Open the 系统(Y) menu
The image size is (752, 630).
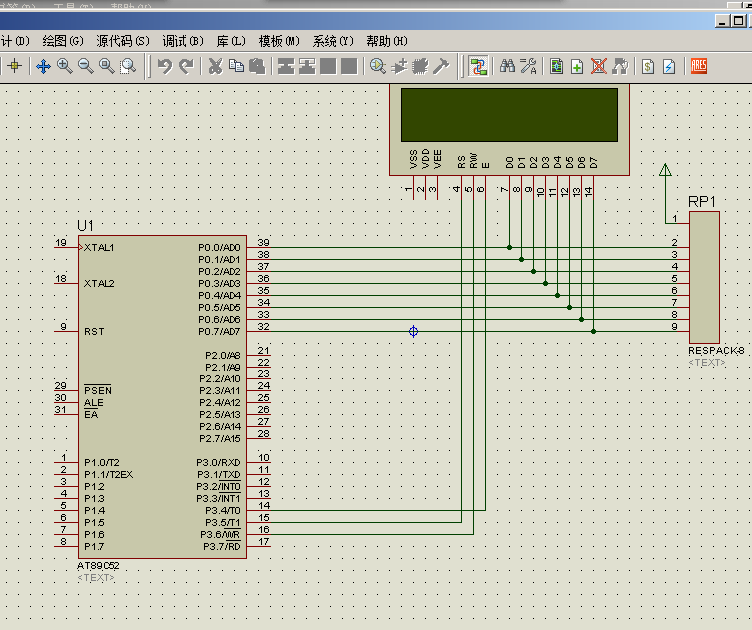pos(333,41)
